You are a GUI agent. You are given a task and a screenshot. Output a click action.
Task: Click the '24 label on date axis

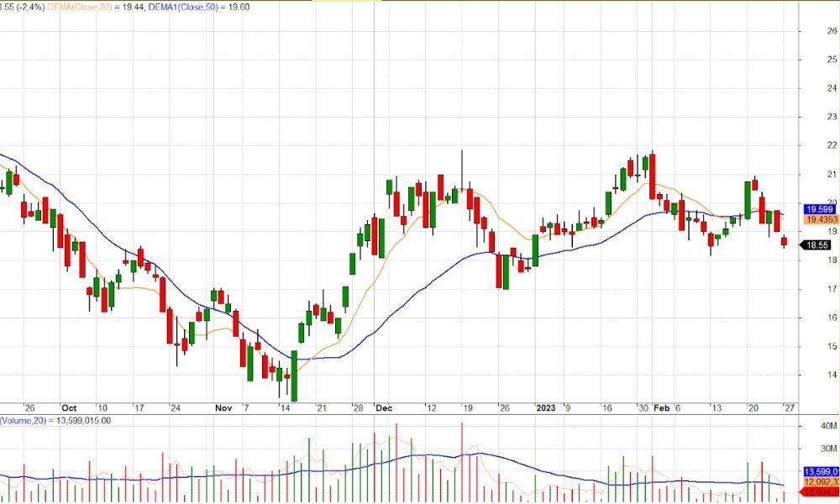[x=175, y=408]
